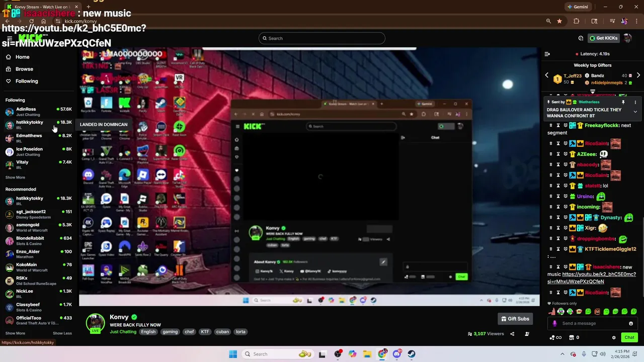Click the Just Chatting category link
The width and height of the screenshot is (644, 362).
click(x=123, y=332)
